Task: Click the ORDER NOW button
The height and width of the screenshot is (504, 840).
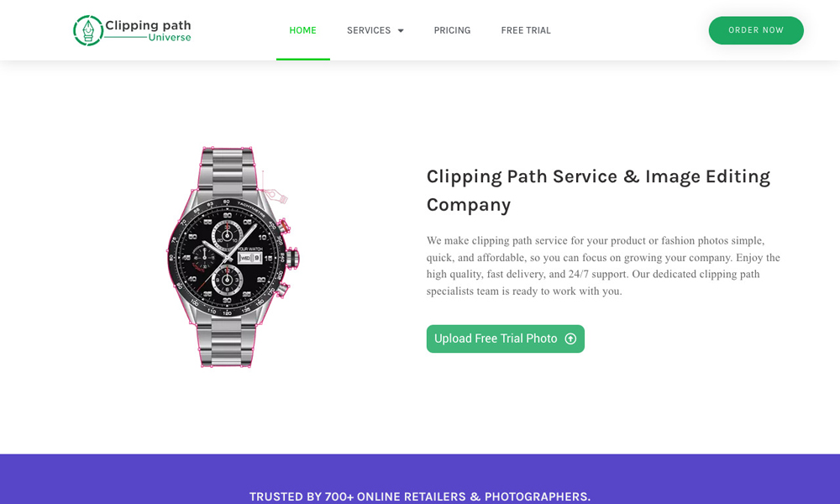Action: 756,30
